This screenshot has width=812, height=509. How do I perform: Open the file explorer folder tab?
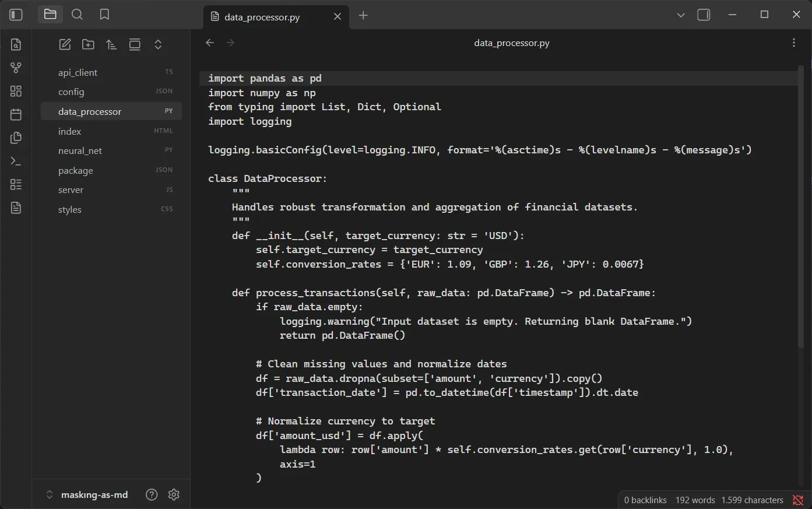(50, 15)
